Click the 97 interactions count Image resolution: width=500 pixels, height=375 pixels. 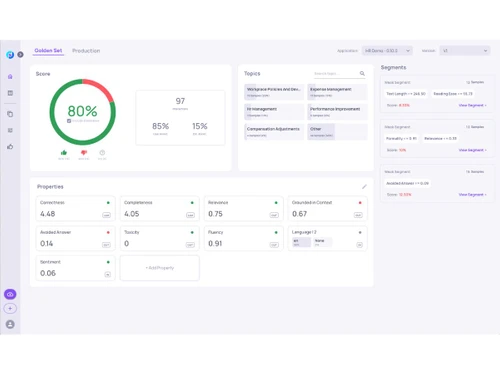click(x=180, y=101)
